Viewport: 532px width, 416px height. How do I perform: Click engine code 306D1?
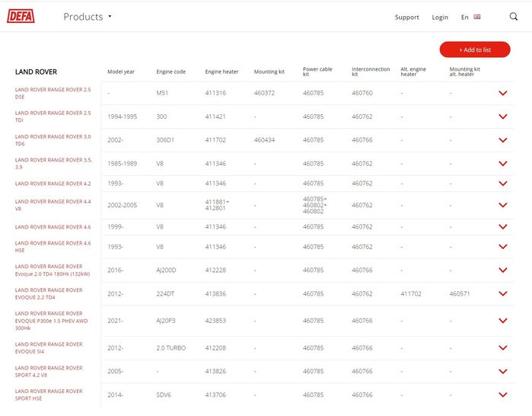[165, 140]
